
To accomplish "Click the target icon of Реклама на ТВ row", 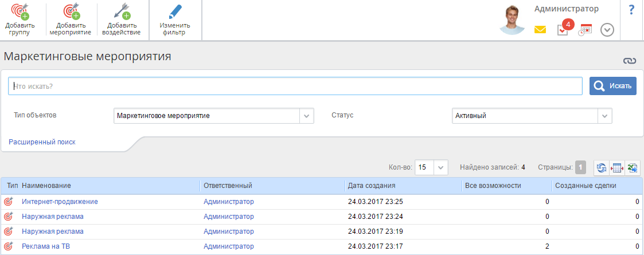I will point(9,246).
